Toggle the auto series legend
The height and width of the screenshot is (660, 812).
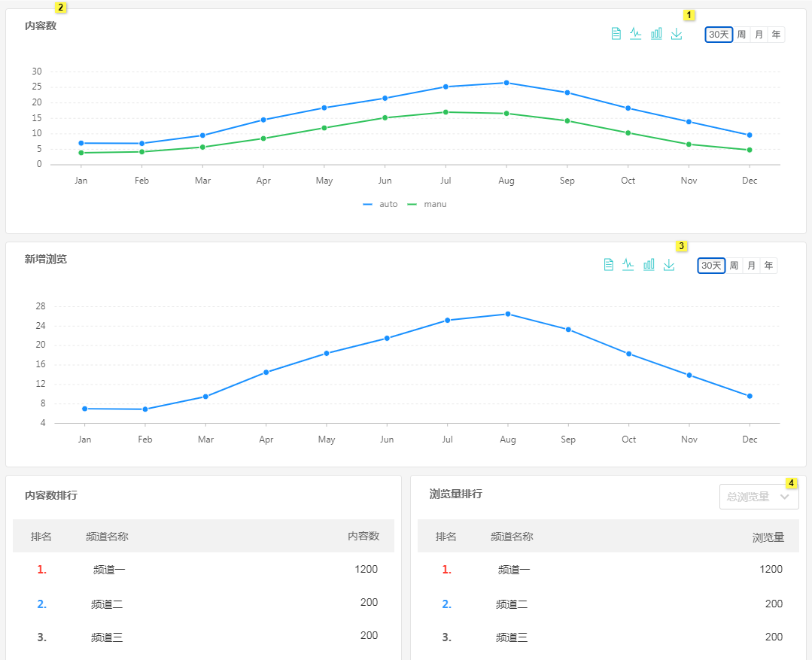coord(380,204)
